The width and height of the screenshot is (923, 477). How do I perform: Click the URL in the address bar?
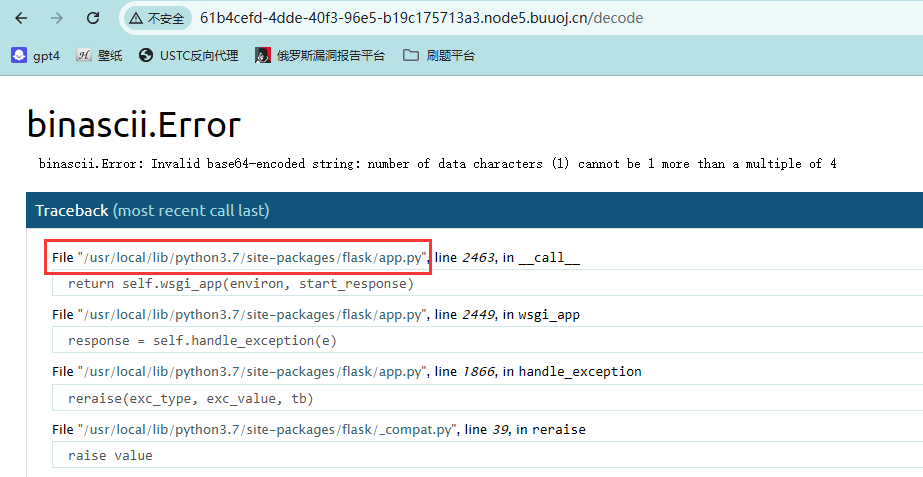point(420,18)
